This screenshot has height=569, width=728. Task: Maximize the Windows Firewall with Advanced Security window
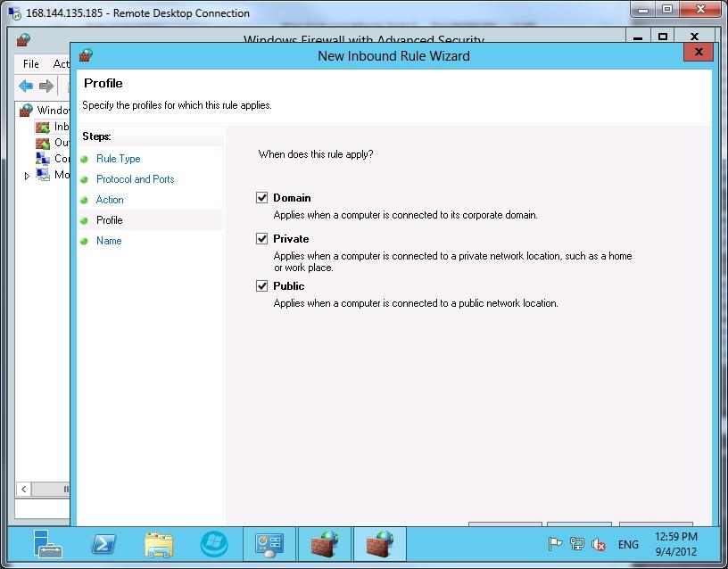pos(663,37)
